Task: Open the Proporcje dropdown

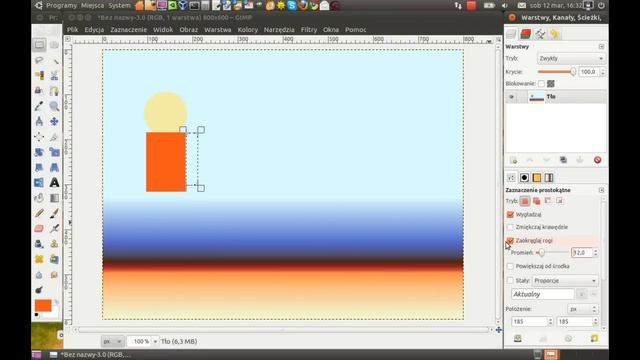Action: click(x=565, y=281)
